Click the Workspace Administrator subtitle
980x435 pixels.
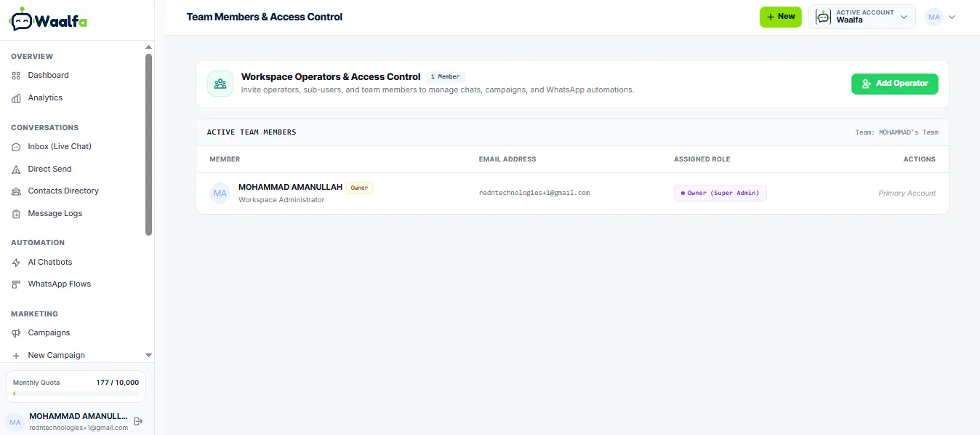click(x=281, y=200)
